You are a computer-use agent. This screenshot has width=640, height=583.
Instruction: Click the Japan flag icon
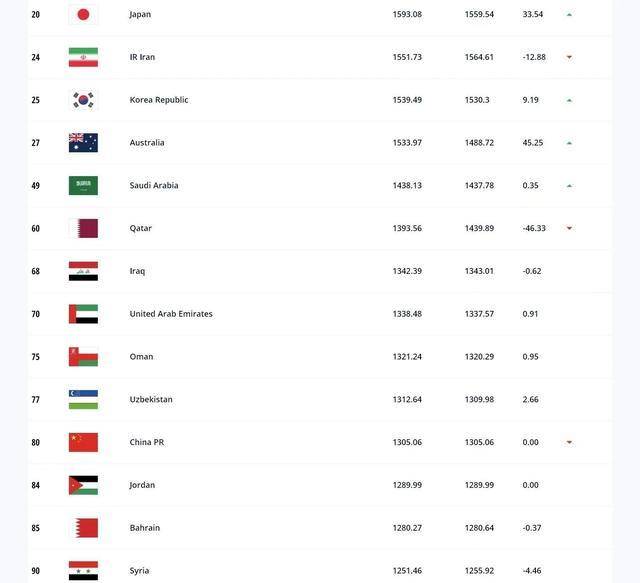[x=83, y=15]
